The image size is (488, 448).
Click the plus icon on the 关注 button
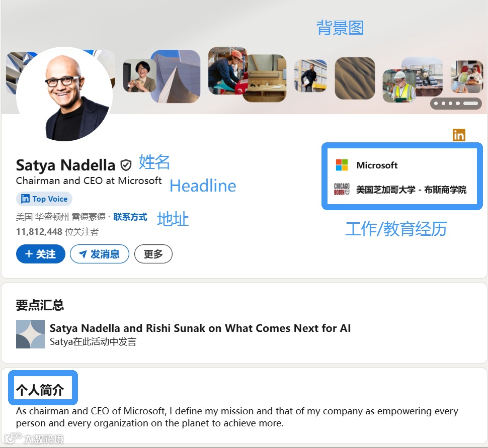(x=29, y=254)
